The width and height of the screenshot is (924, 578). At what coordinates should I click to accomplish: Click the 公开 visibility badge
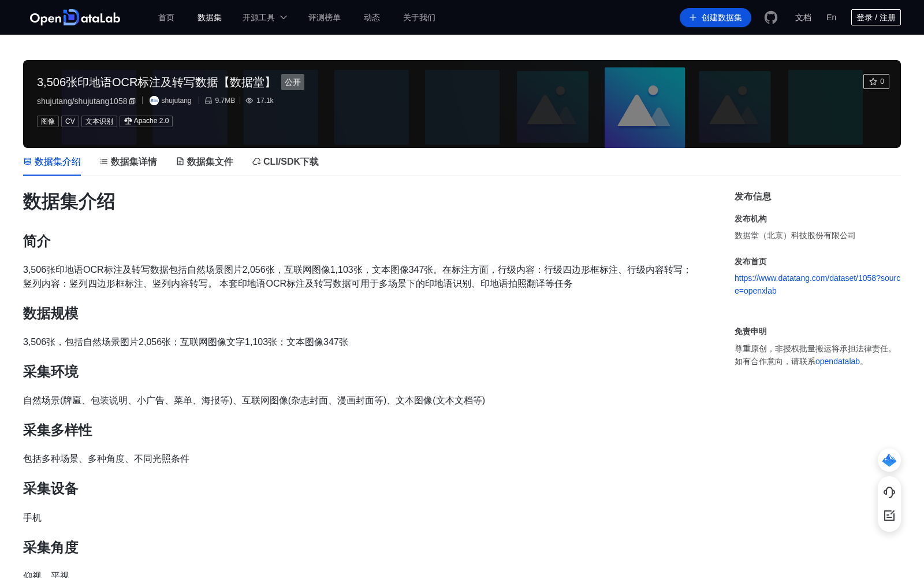(293, 82)
